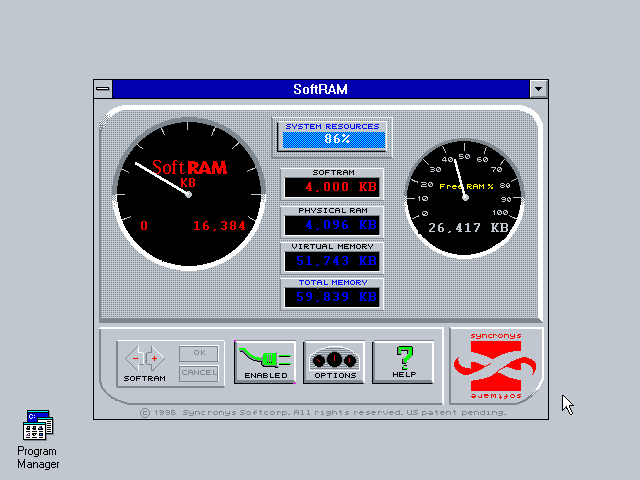Viewport: 640px width, 480px height.
Task: Click the SoftRAM KB gauge dial
Action: coord(189,194)
